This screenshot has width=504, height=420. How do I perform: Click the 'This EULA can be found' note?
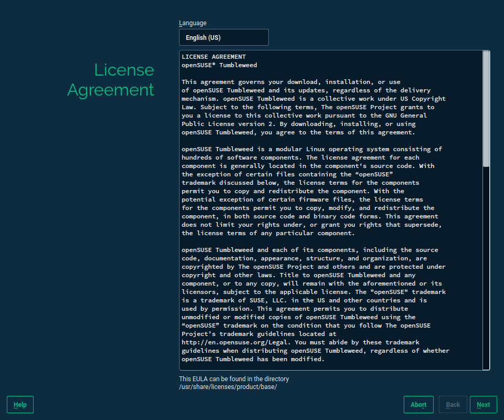coord(234,379)
